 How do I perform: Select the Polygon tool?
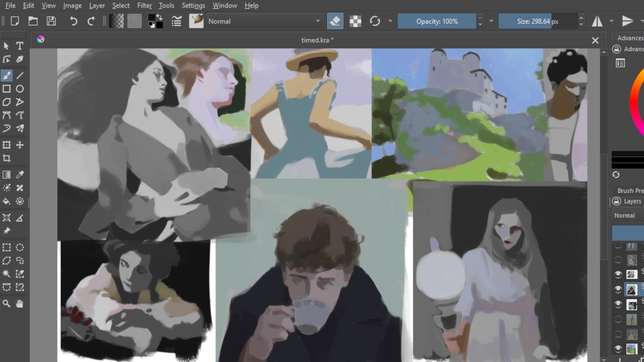(7, 102)
